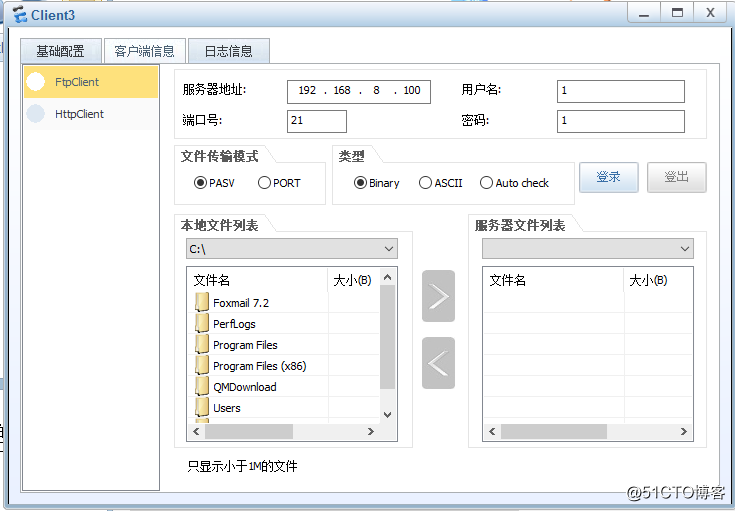Focus the port number field showing 21
Viewport: 735px width, 511px height.
tap(317, 121)
